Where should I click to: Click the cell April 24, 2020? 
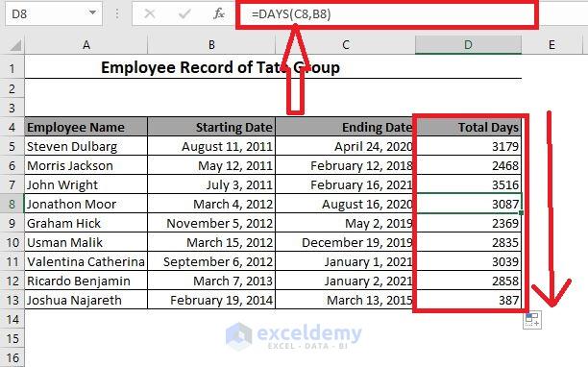[x=345, y=146]
